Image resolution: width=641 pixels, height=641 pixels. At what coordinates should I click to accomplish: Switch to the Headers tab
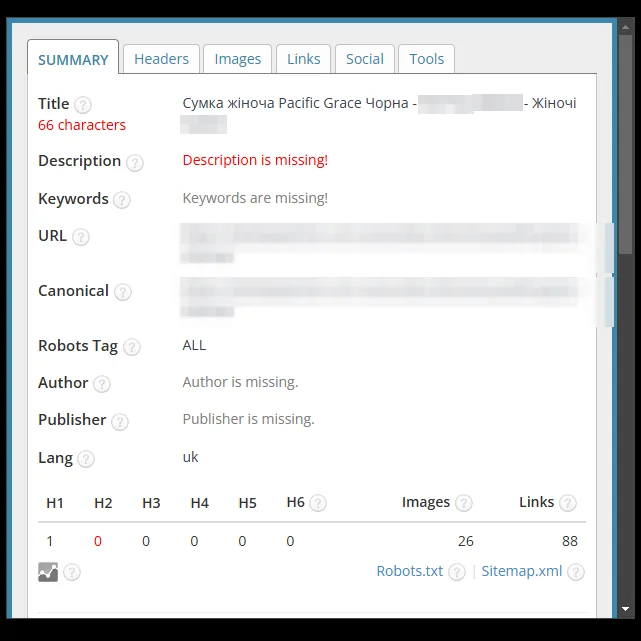pos(161,59)
